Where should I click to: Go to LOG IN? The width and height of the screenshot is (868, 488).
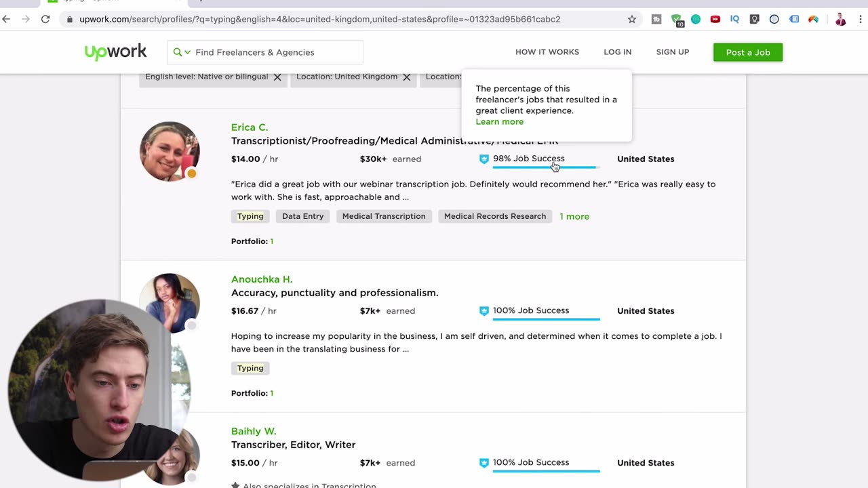tap(618, 52)
